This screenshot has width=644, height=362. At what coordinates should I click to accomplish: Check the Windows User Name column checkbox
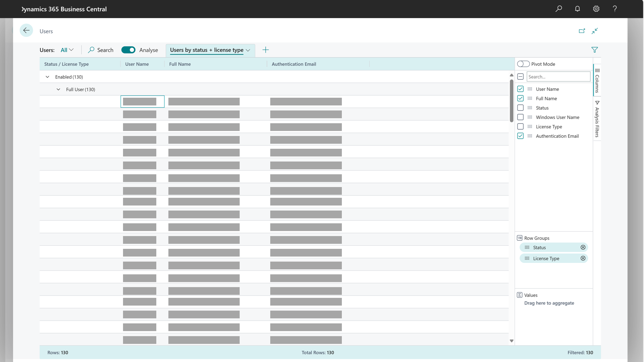[x=521, y=117]
